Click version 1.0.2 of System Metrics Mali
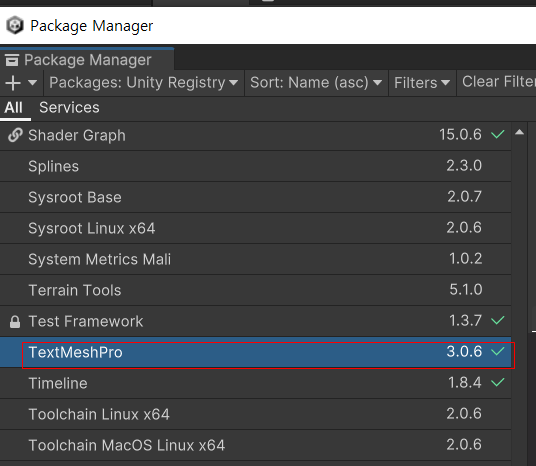 click(466, 258)
